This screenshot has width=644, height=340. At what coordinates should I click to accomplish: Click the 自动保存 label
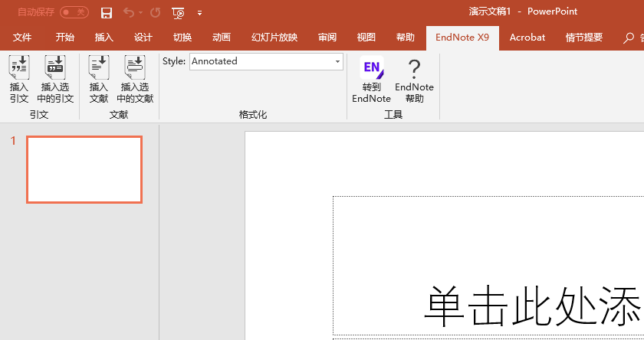point(36,12)
